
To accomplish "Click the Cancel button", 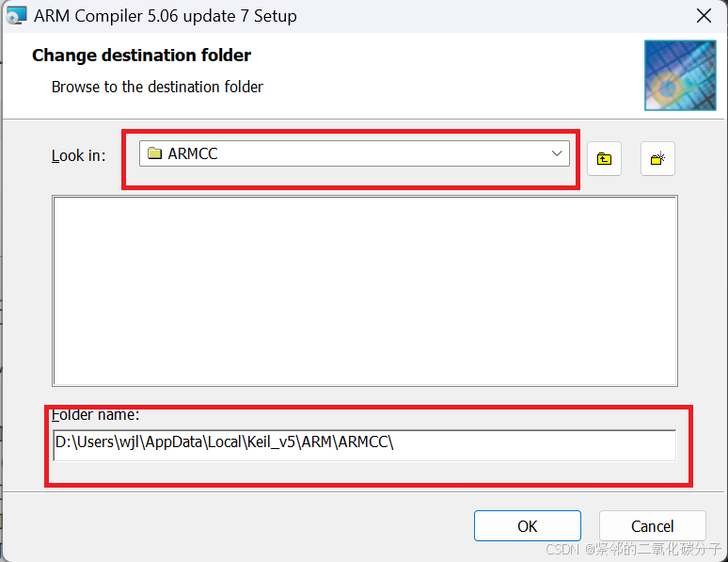I will tap(653, 525).
